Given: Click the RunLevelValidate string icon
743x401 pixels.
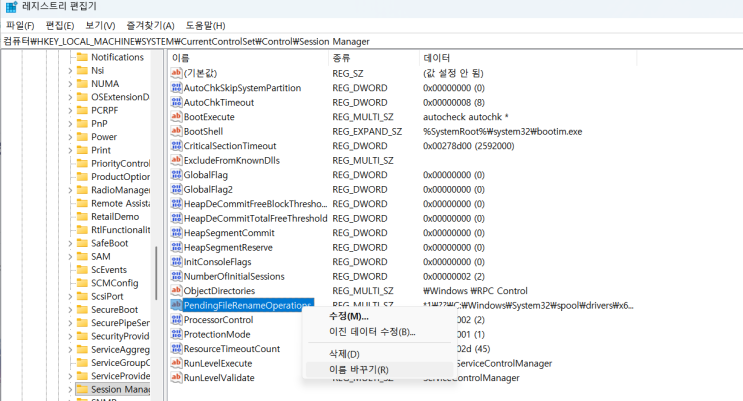Looking at the screenshot, I should click(x=176, y=378).
